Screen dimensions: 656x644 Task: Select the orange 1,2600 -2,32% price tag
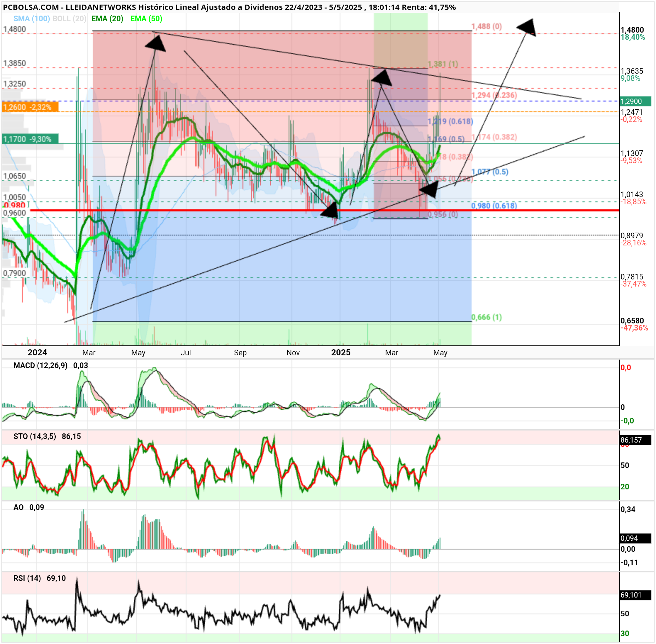(x=30, y=107)
